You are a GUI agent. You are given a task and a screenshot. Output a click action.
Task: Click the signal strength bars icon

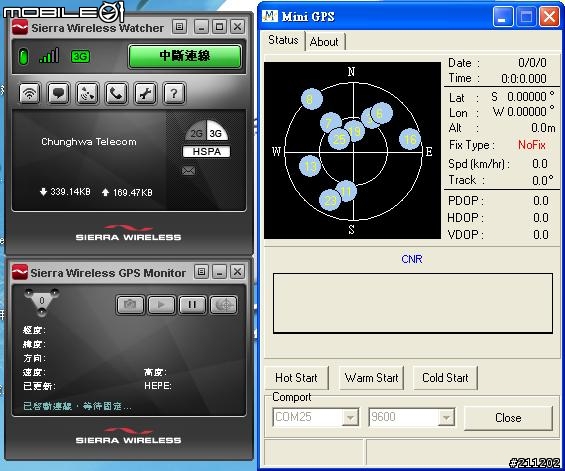click(49, 55)
